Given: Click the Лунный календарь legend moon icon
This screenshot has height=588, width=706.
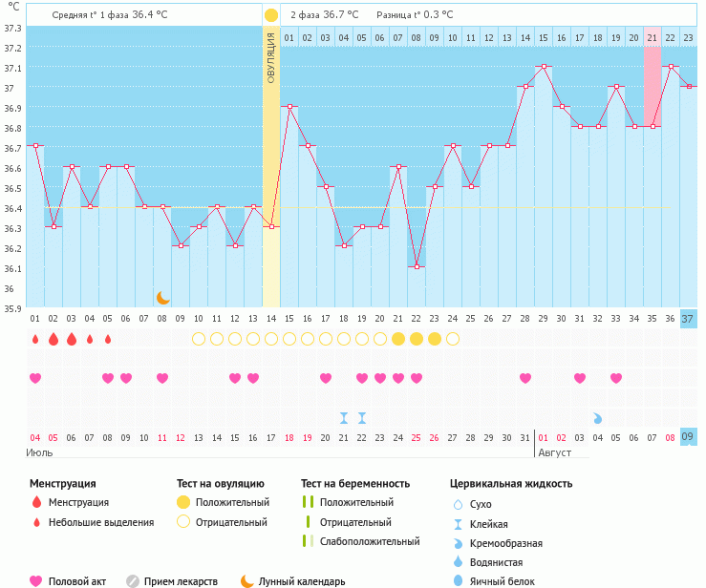Looking at the screenshot, I should point(246,580).
